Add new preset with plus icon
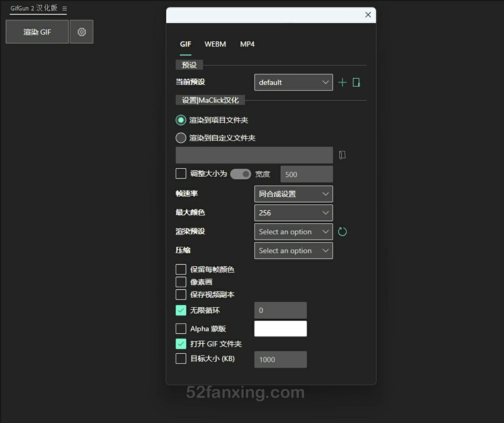504x423 pixels. [342, 82]
